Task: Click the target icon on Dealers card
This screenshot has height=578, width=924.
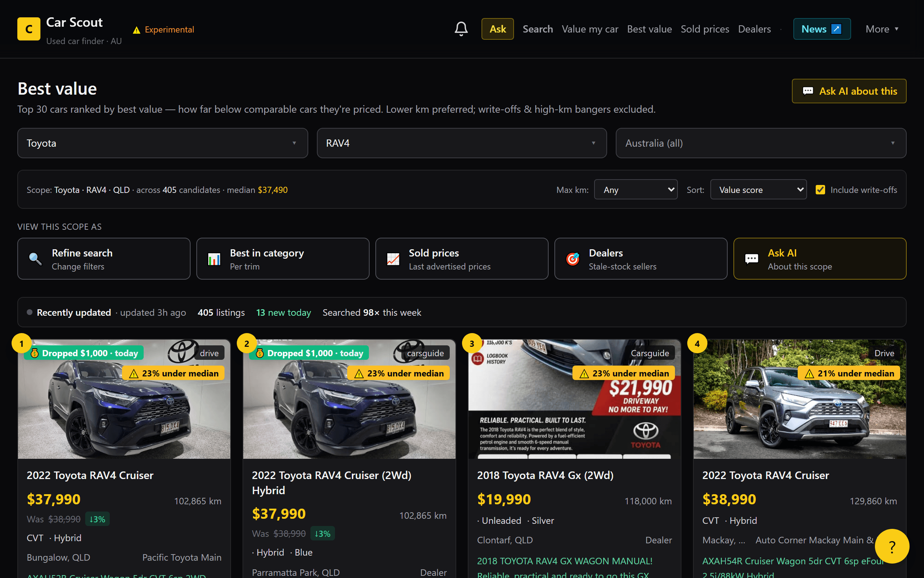Action: 572,259
